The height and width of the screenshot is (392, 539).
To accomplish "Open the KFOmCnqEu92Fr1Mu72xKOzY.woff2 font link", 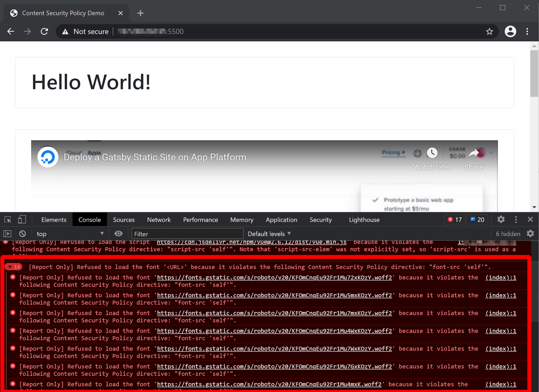I will (x=274, y=277).
